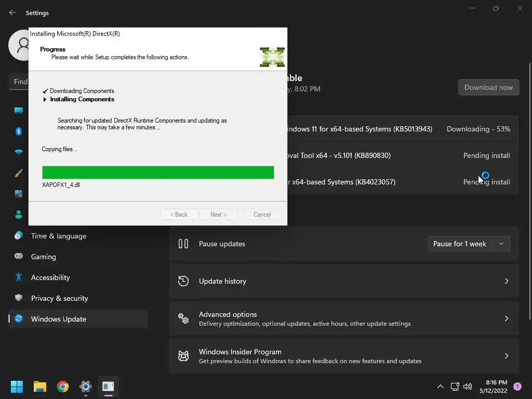Screen dimensions: 532x399
Task: Open Apps icon in Settings sidebar
Action: pos(19,194)
